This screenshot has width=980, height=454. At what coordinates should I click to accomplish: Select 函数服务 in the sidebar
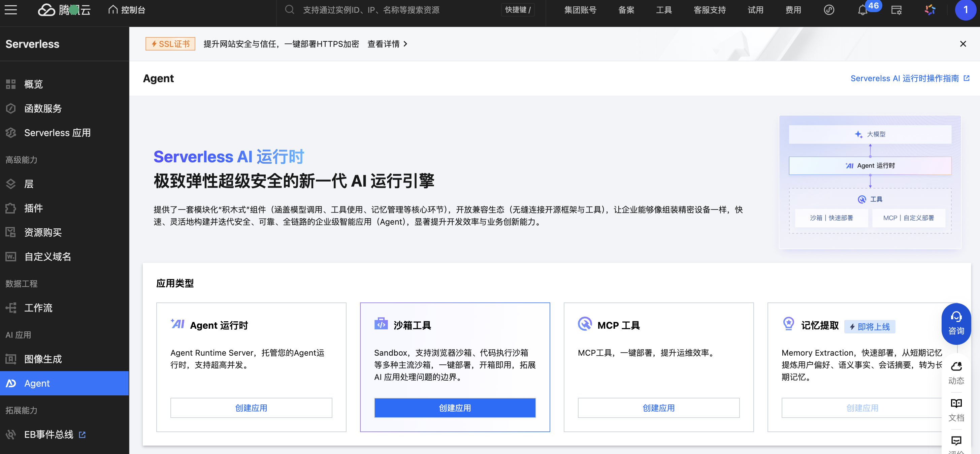tap(43, 108)
